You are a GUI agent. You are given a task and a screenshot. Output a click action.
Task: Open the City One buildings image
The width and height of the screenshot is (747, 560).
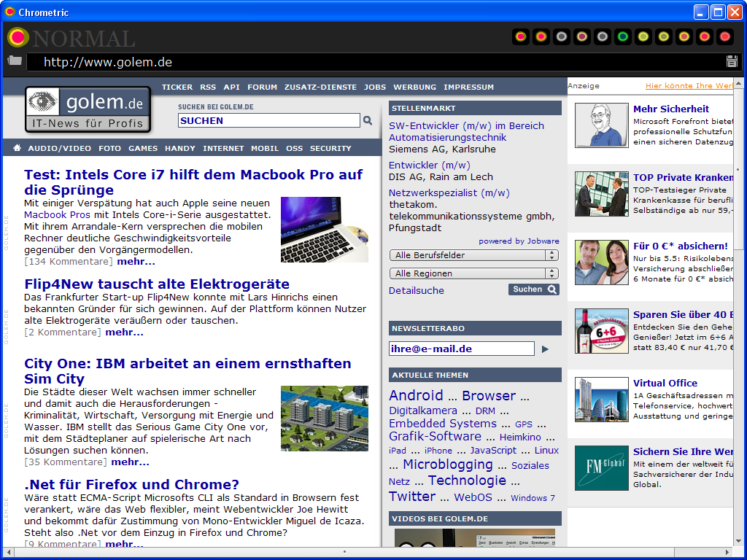click(x=325, y=419)
